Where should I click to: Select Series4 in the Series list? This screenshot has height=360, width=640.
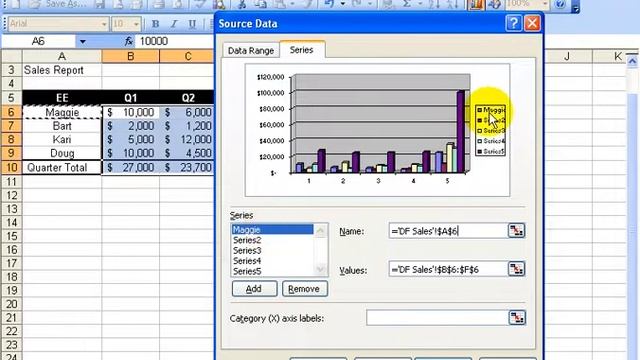pyautogui.click(x=272, y=260)
